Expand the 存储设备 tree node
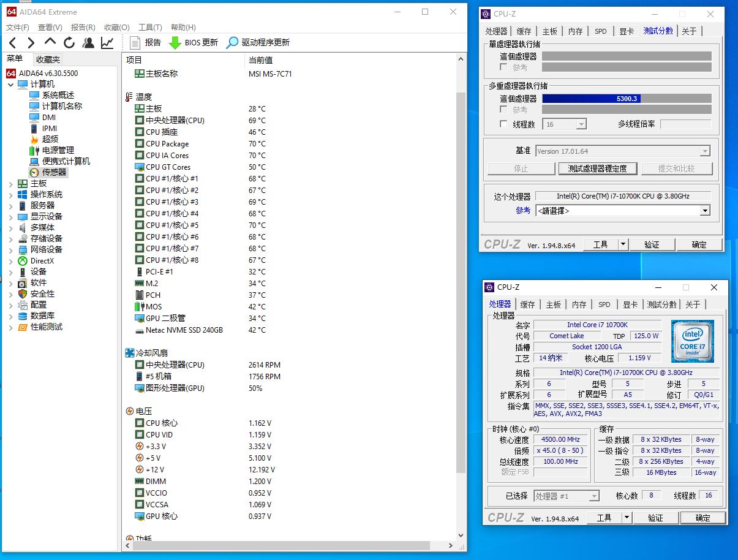738x560 pixels. (10, 238)
